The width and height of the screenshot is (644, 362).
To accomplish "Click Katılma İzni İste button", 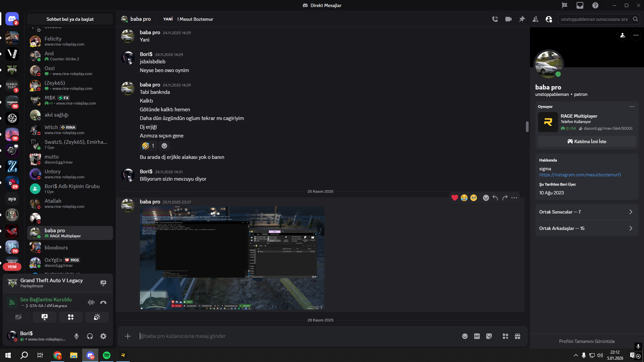I will 587,141.
